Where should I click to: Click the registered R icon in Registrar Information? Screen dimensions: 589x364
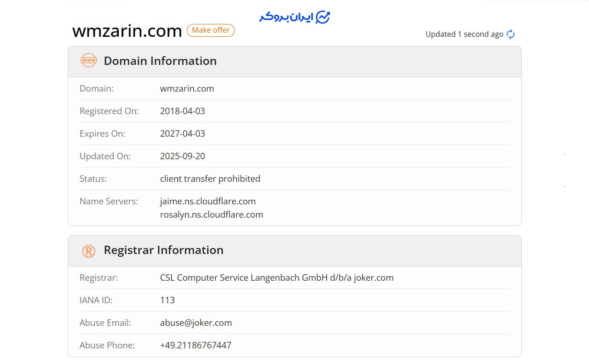pyautogui.click(x=89, y=251)
